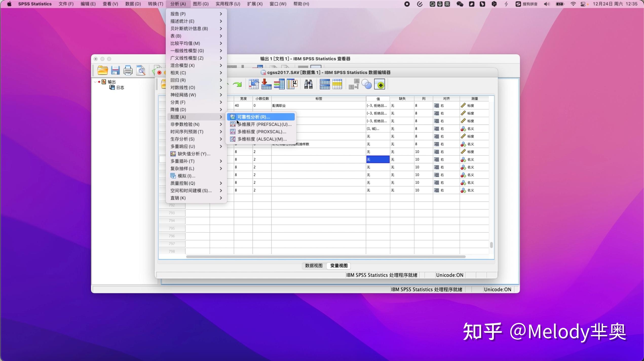Viewport: 644px width, 361px height.
Task: Choose 多维标度 (ALSCAL)(M)... menu entry
Action: pyautogui.click(x=261, y=139)
